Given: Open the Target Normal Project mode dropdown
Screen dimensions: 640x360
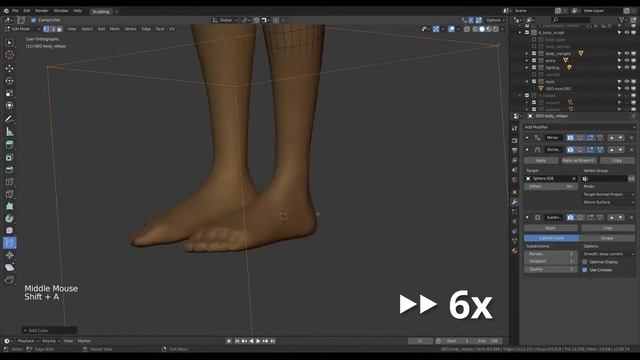Looking at the screenshot, I should pos(608,194).
